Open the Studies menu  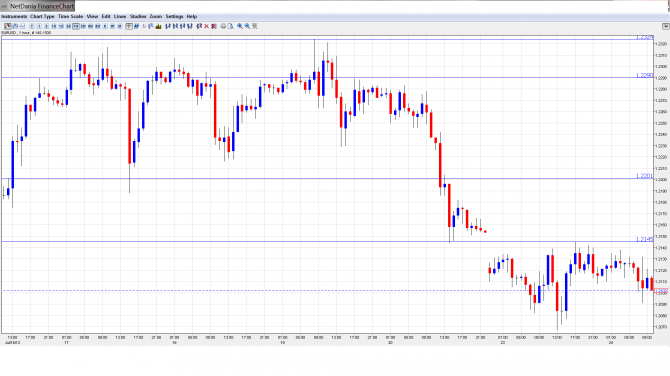[x=138, y=16]
